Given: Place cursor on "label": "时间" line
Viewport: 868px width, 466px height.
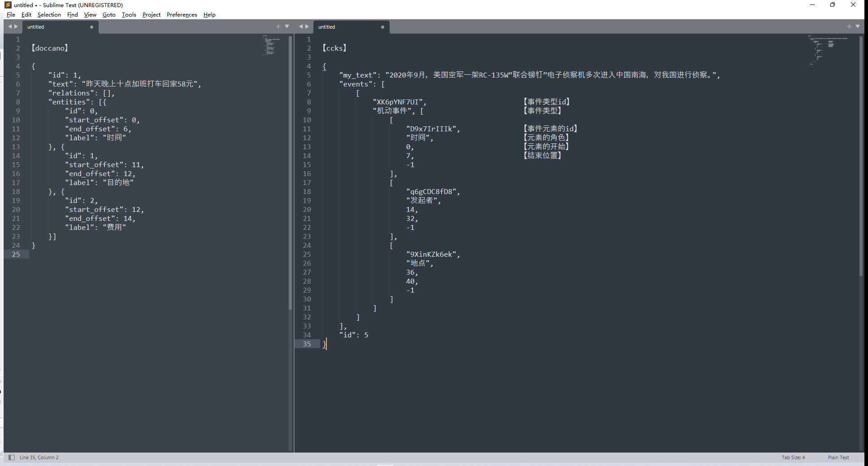Looking at the screenshot, I should pos(95,138).
